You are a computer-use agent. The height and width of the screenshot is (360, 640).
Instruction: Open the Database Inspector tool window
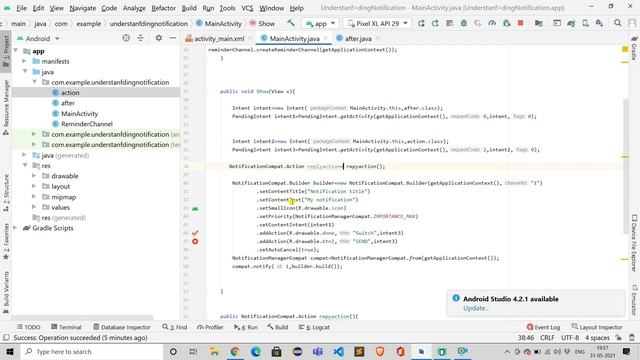(122, 327)
